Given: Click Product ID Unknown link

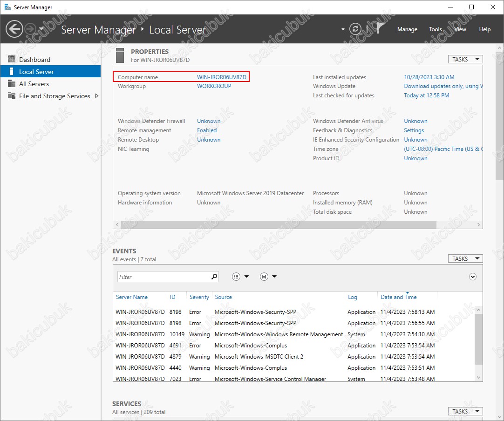Looking at the screenshot, I should [415, 158].
